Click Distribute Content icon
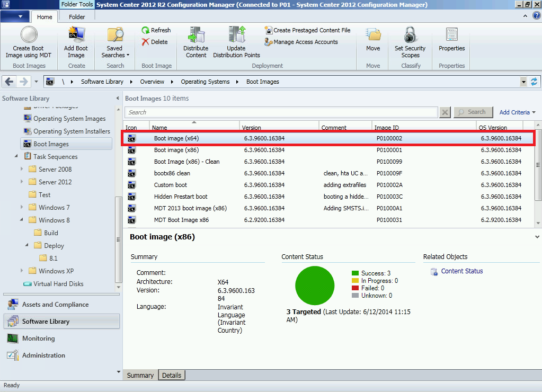Screen dimensions: 542x392 coord(196,34)
